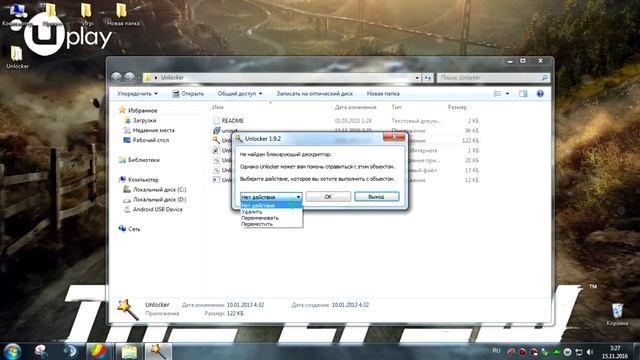Select 'Библиотеки' in the navigation pane
This screenshot has height=360, width=640.
[x=139, y=160]
